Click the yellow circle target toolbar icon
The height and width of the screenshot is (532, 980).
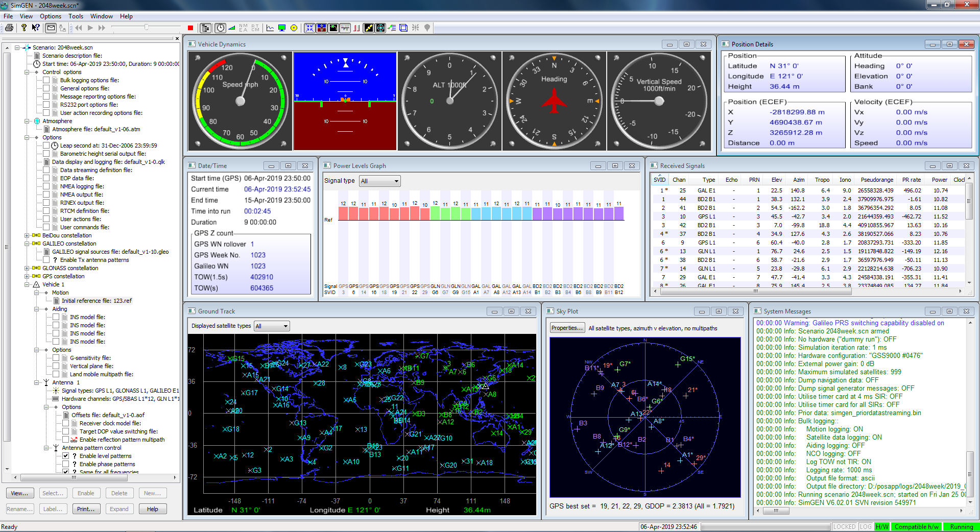pos(294,28)
